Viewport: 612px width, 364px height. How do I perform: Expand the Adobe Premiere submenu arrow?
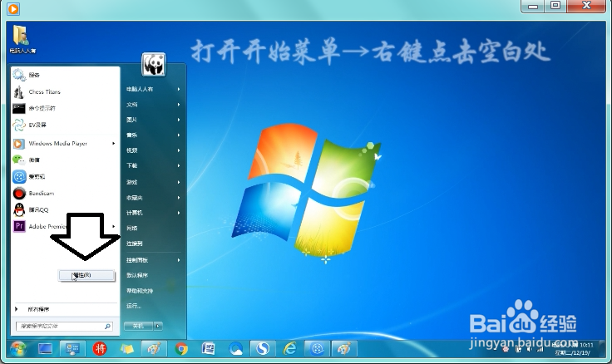click(x=114, y=226)
